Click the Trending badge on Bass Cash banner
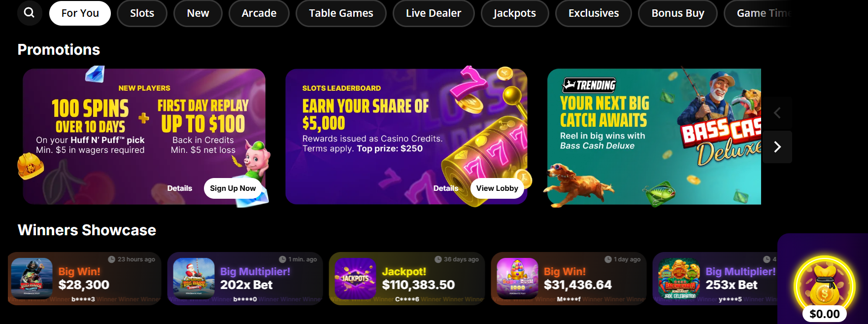Screen dimensions: 868x324 pos(589,85)
